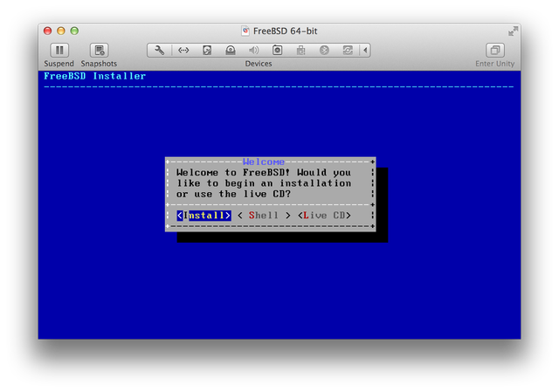
Task: Select the Shell option in dialog
Action: point(264,216)
